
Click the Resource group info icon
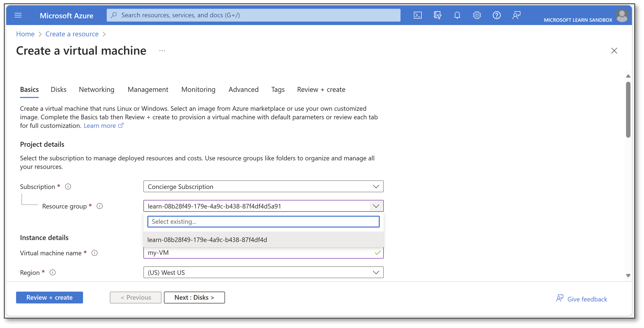coord(100,206)
